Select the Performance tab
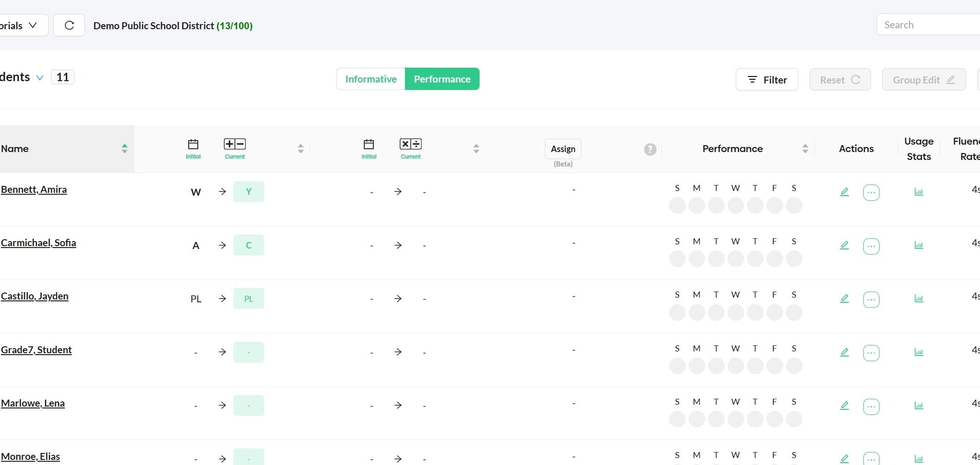This screenshot has height=465, width=980. 442,79
